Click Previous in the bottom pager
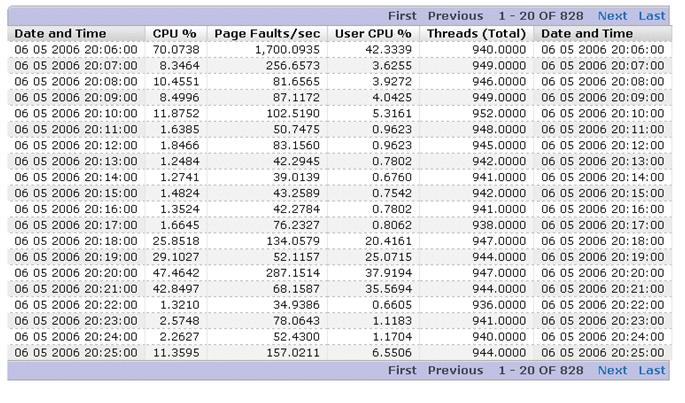 (x=455, y=371)
